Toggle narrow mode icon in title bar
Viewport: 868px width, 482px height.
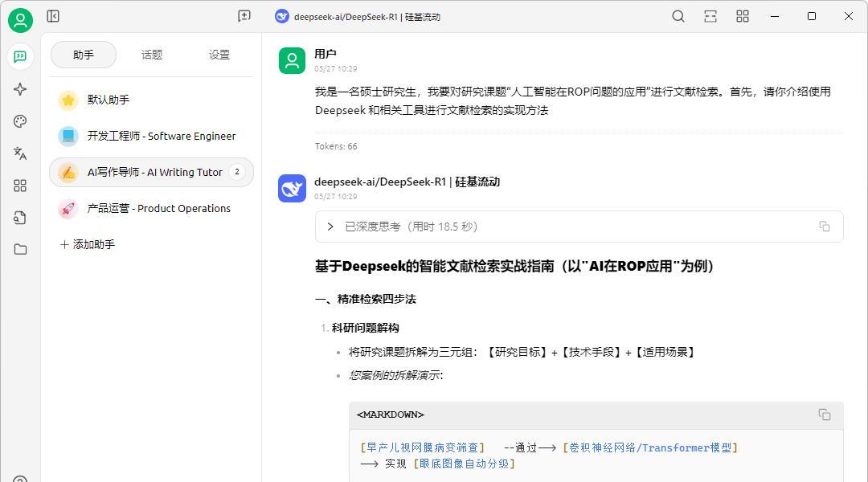pos(710,16)
